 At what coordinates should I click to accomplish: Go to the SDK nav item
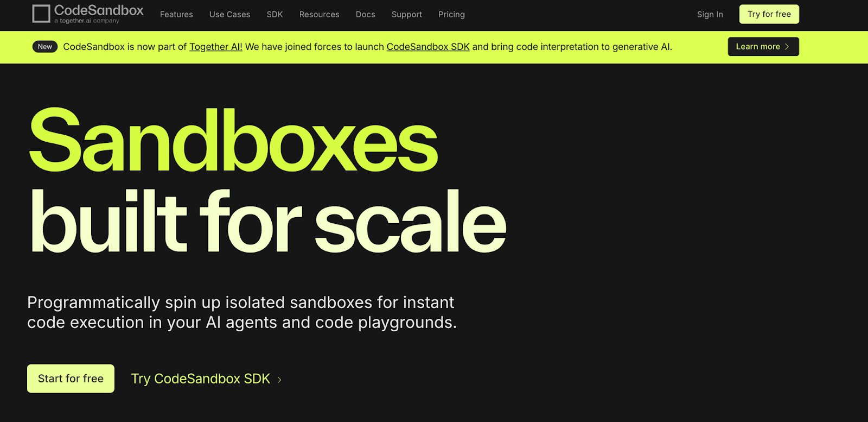[275, 15]
